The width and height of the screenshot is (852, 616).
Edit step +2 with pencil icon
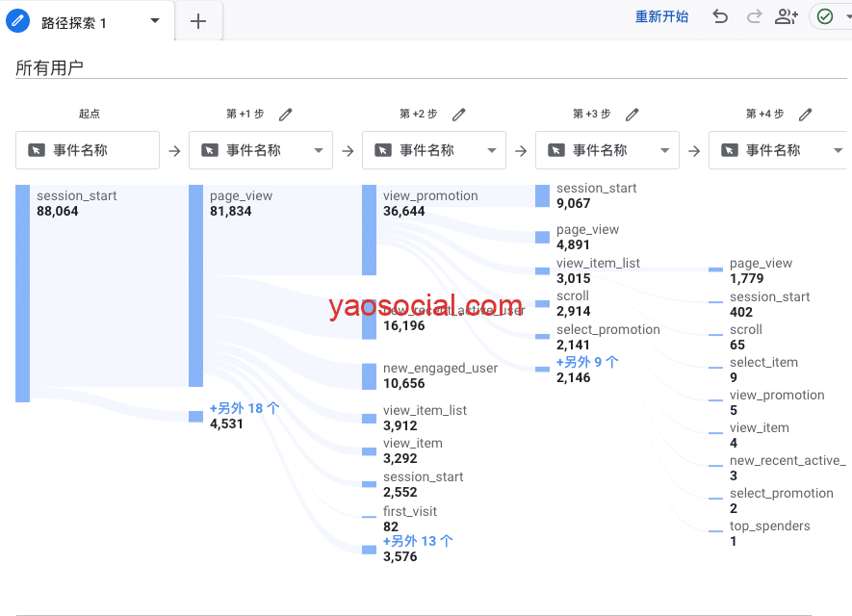click(459, 115)
